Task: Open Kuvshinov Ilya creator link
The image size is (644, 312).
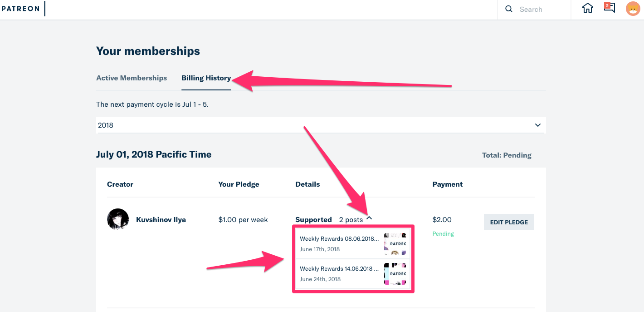Action: point(161,219)
